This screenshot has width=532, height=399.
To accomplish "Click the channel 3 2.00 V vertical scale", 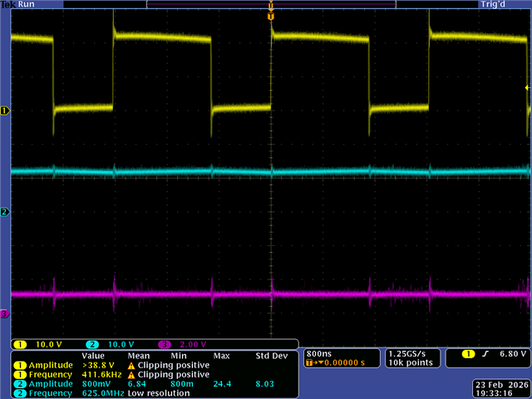I will [x=193, y=345].
